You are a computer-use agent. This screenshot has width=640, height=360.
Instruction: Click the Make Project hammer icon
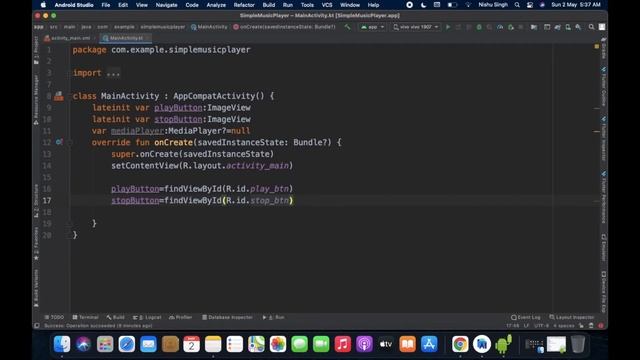(x=347, y=27)
